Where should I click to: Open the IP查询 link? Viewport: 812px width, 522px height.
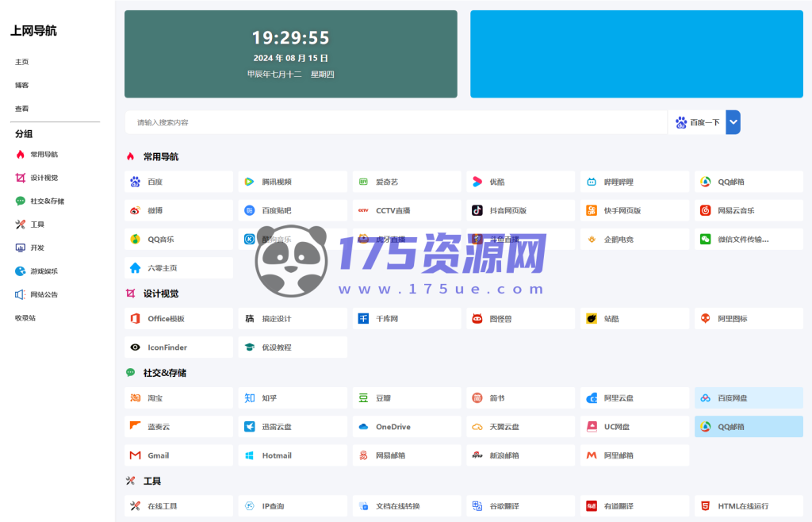293,506
